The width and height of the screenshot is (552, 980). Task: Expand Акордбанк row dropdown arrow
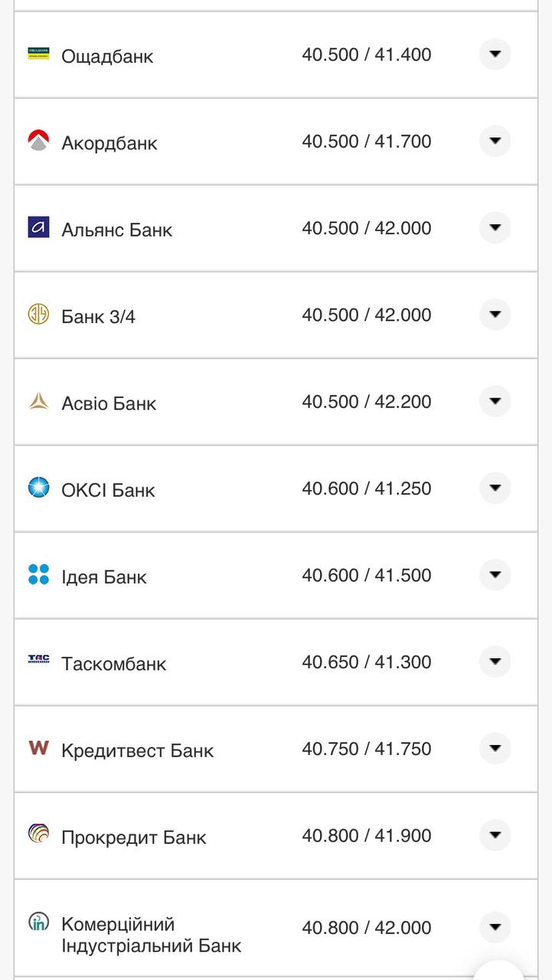(x=495, y=141)
